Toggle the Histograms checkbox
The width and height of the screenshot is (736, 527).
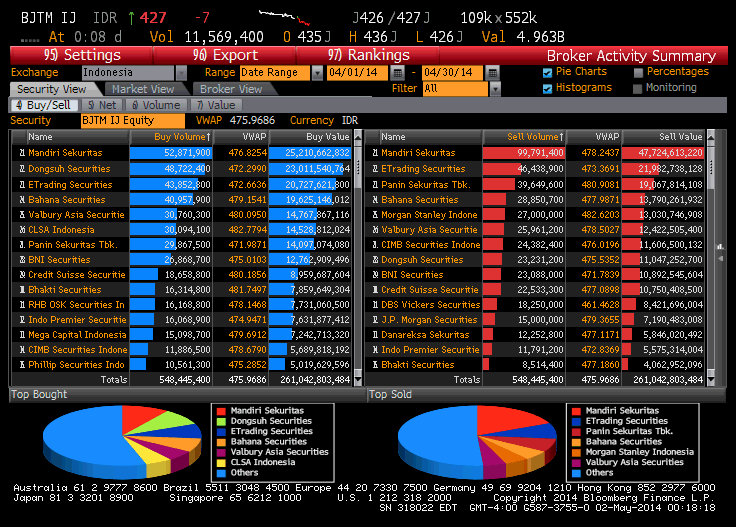(x=547, y=88)
